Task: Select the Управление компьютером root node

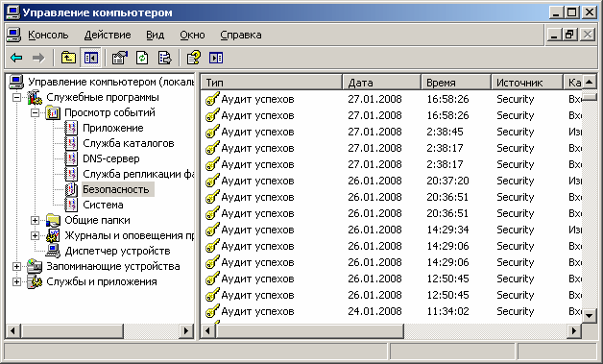Action: coord(110,82)
